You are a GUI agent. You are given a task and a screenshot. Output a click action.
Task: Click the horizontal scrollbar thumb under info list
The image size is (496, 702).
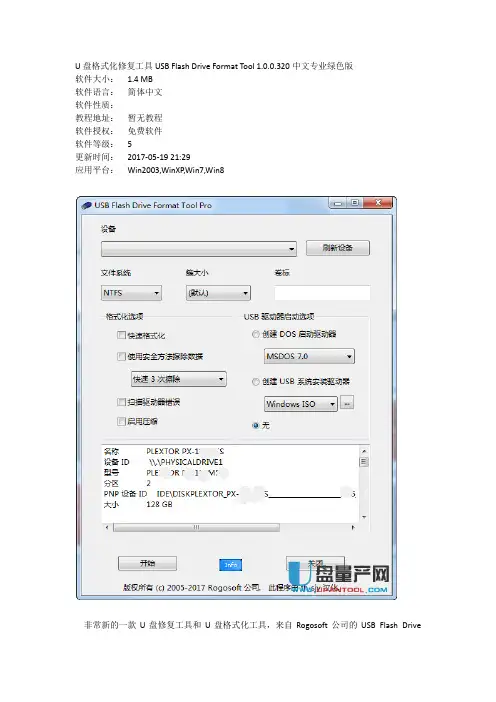point(197,527)
